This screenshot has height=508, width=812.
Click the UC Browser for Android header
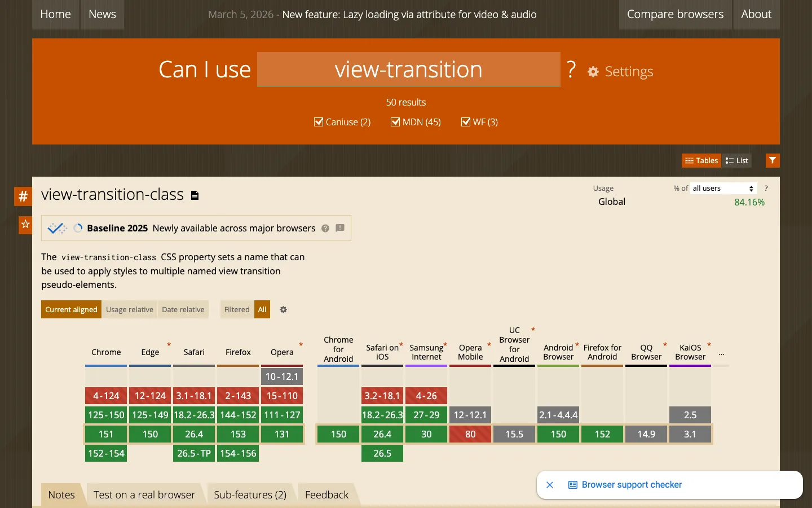514,344
